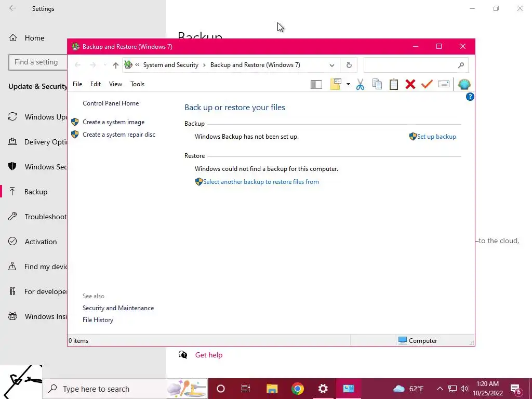
Task: Click the blue shell icon in toolbar
Action: [464, 84]
